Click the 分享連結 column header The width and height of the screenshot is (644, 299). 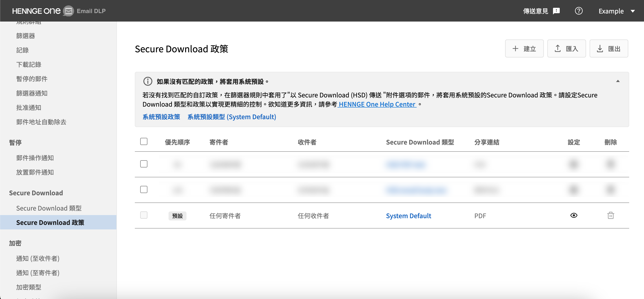coord(487,142)
